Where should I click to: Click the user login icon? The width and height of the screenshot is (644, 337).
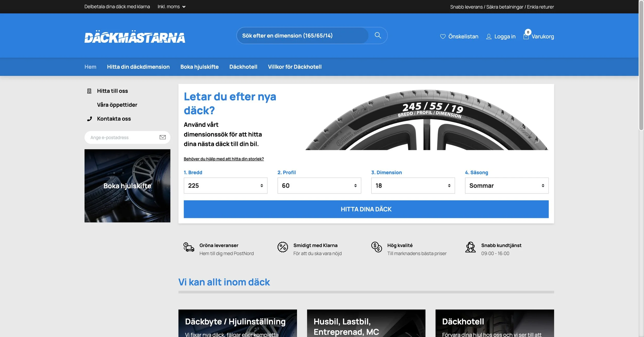pyautogui.click(x=488, y=37)
